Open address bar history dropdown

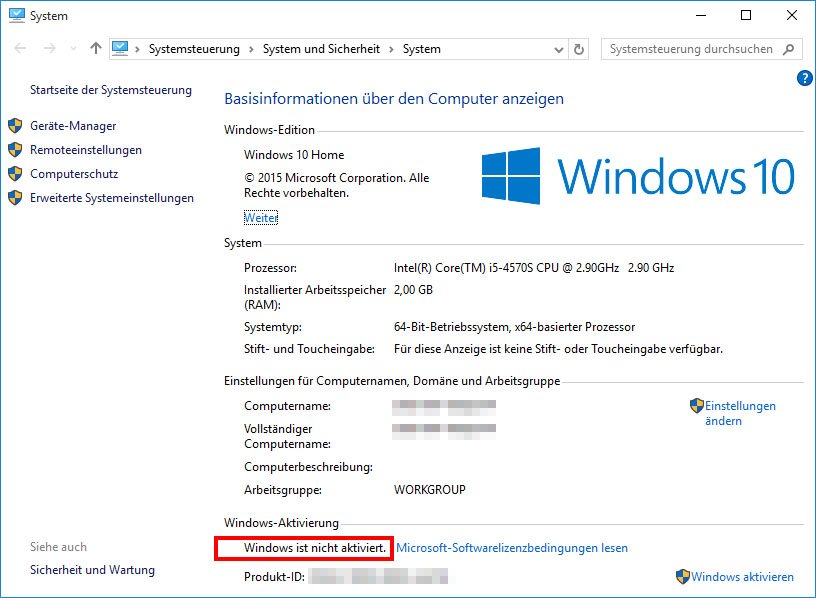559,50
